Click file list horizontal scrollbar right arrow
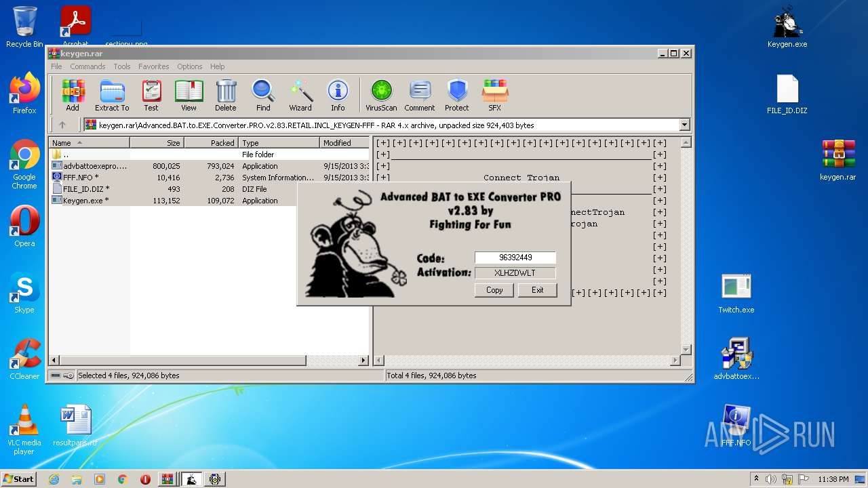Viewport: 868px width, 488px height. 363,361
